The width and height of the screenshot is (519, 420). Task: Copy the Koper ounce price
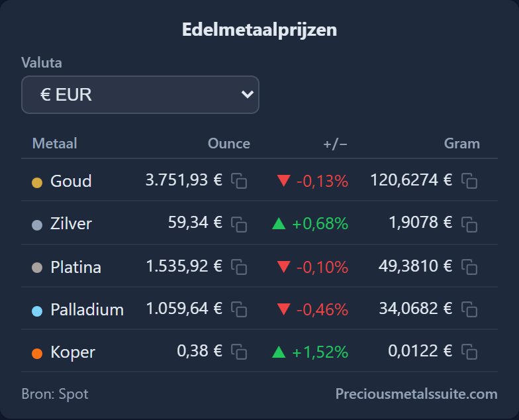(x=239, y=352)
